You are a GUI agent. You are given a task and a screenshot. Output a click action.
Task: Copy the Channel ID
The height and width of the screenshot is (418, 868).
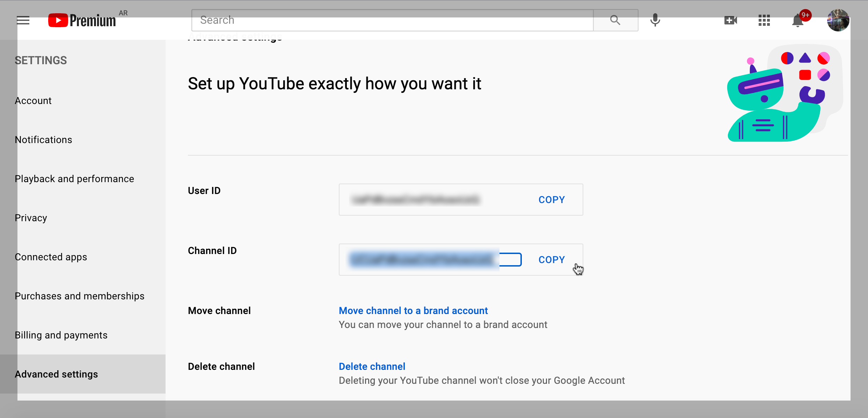(x=552, y=260)
